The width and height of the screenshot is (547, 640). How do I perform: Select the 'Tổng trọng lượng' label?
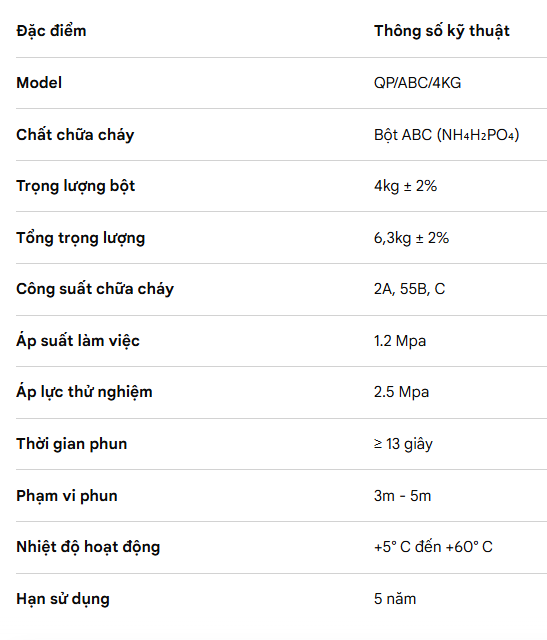click(x=80, y=238)
